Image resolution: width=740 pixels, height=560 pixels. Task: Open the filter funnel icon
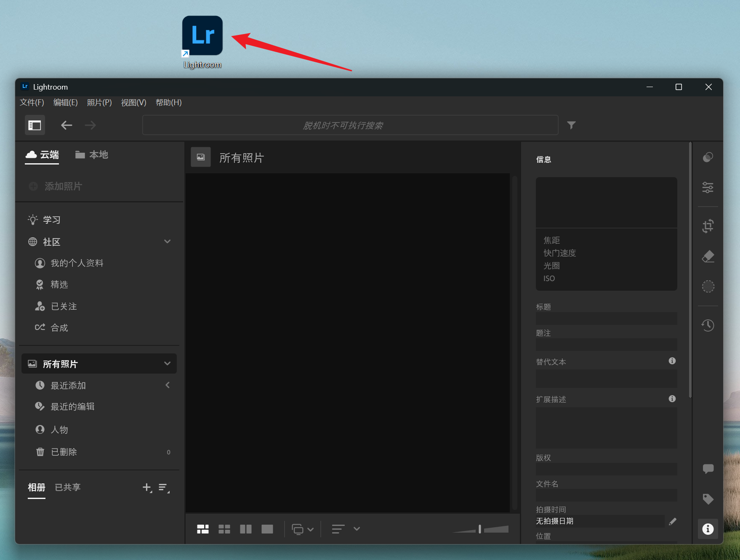[571, 125]
